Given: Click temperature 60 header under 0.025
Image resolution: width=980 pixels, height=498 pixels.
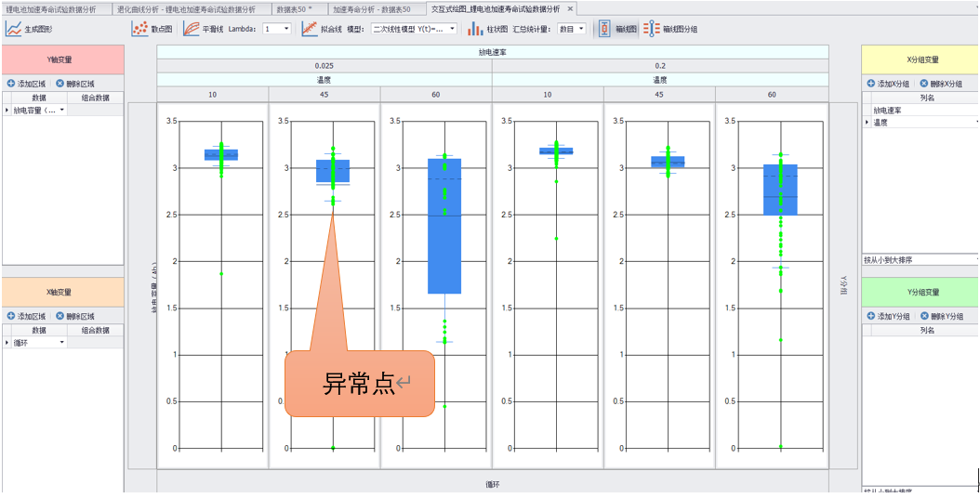Looking at the screenshot, I should pos(436,95).
